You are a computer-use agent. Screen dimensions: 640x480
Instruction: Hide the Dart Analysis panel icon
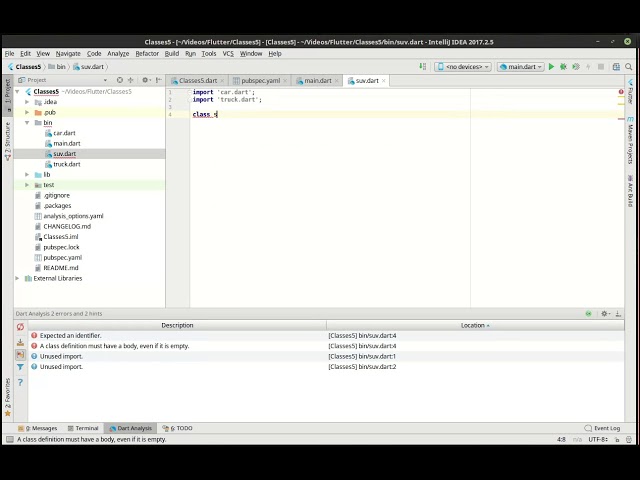618,313
